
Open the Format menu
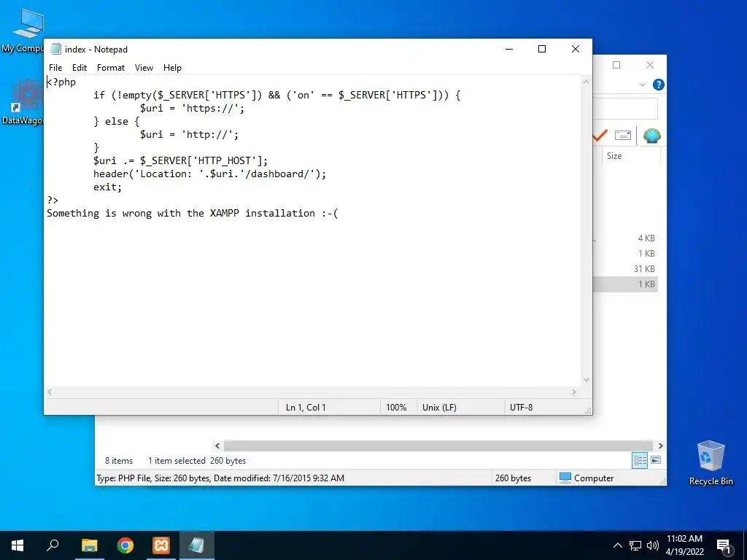(111, 68)
